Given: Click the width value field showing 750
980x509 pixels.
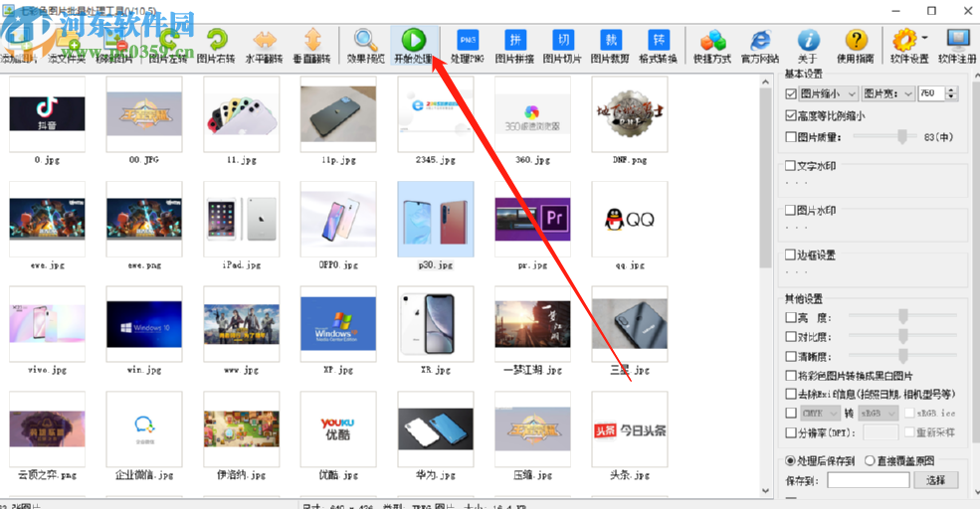Looking at the screenshot, I should click(x=932, y=93).
